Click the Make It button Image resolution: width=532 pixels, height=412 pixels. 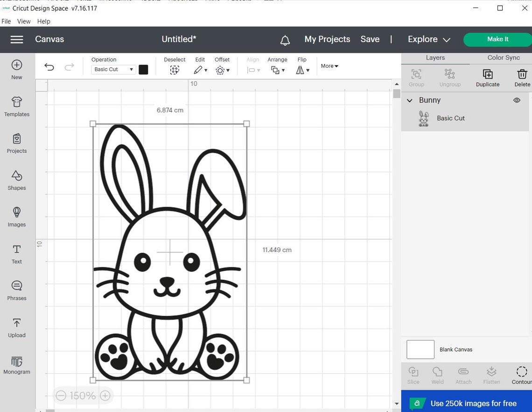click(497, 40)
